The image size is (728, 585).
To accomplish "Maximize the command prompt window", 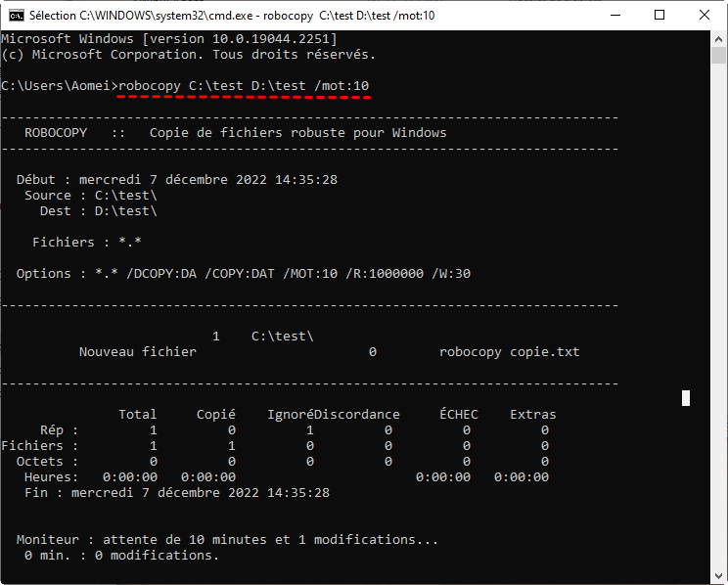I will click(660, 16).
